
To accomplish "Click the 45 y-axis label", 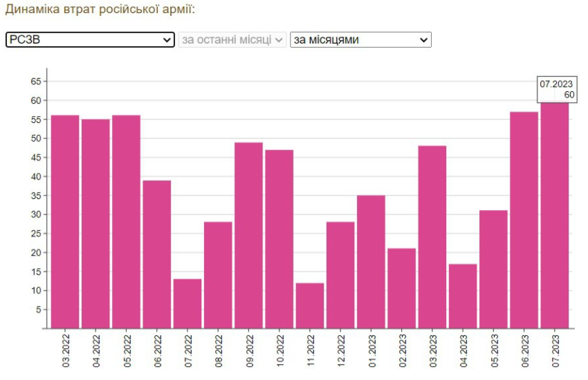I will (x=36, y=158).
